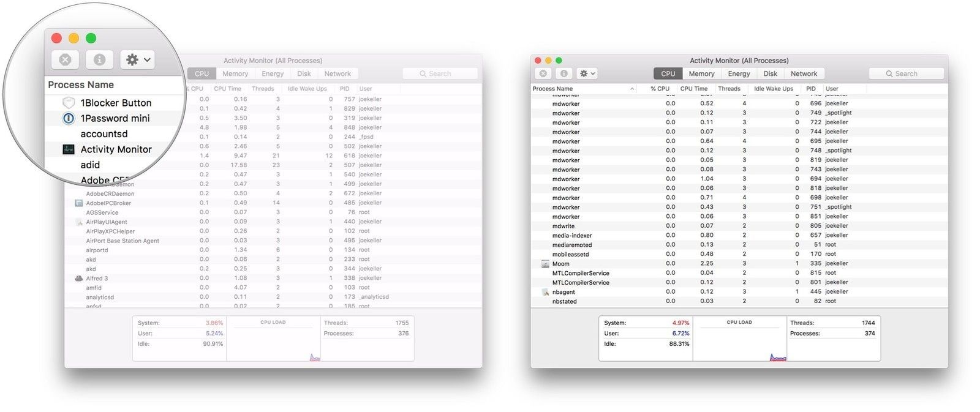Open the Network tab in right window

[x=804, y=73]
